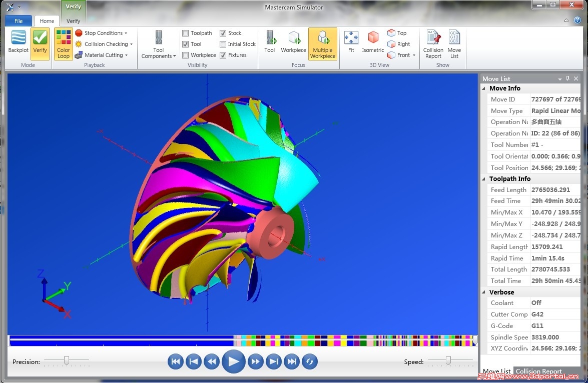Click the Collision Checking icon
The image size is (588, 383).
click(79, 44)
